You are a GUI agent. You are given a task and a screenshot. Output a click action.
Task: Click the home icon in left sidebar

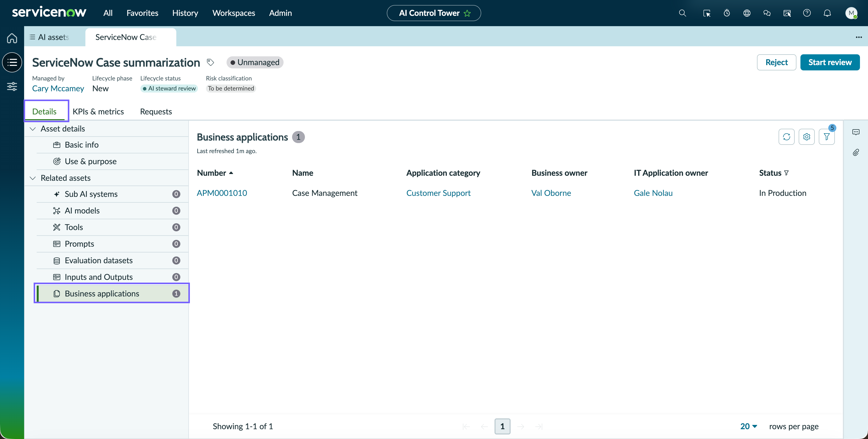tap(12, 38)
